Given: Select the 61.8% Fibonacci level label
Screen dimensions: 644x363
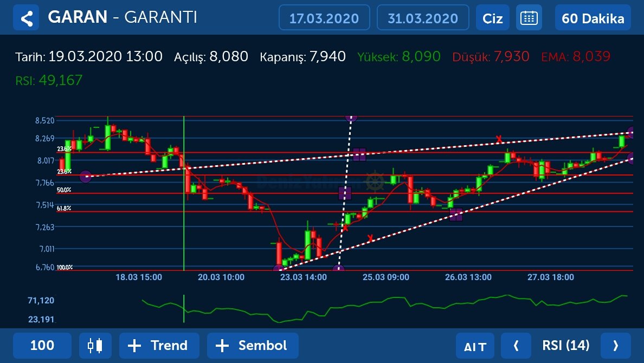Looking at the screenshot, I should [x=63, y=208].
